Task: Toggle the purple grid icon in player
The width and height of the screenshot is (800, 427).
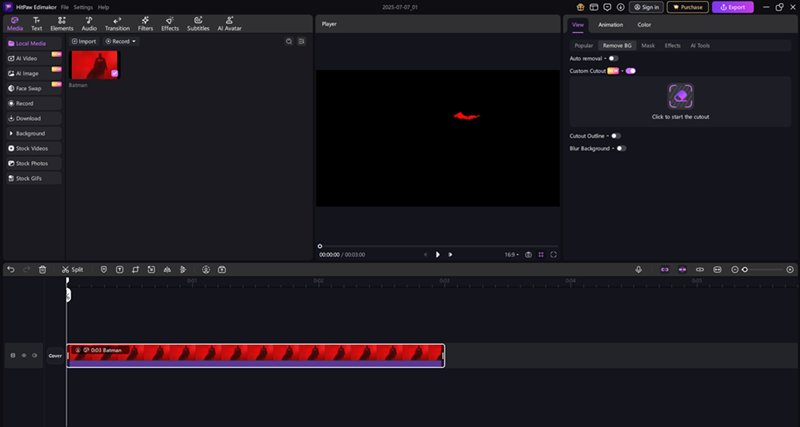Action: coord(541,255)
